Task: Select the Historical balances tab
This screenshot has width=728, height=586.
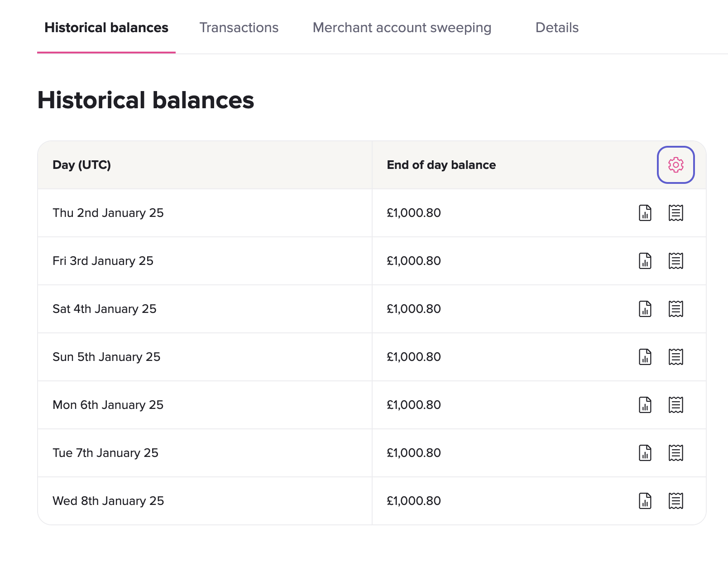Action: click(106, 28)
